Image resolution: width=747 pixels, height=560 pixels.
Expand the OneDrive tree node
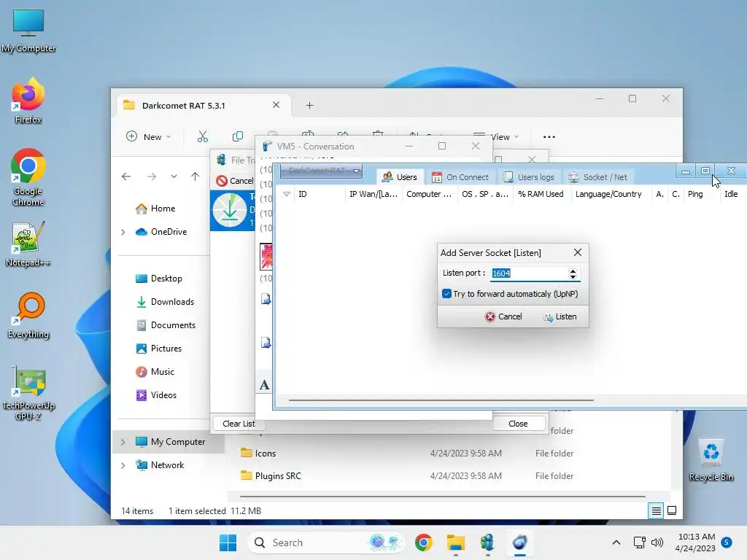123,232
